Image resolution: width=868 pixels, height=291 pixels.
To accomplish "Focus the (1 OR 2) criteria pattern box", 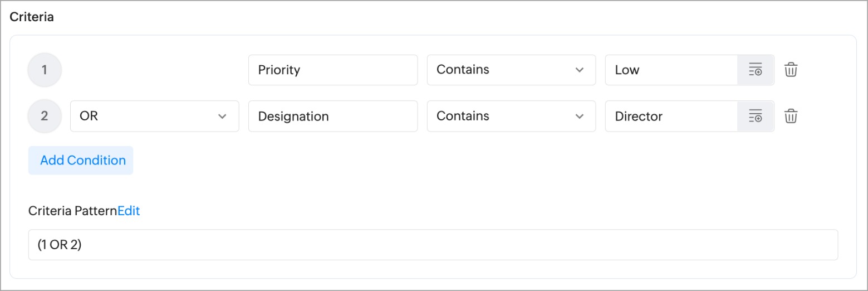I will tap(433, 245).
